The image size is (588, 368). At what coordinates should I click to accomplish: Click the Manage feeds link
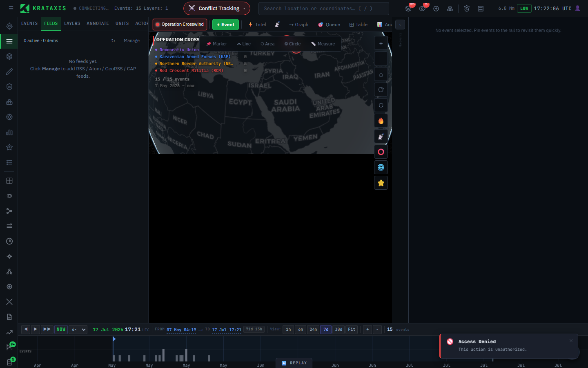tap(131, 40)
